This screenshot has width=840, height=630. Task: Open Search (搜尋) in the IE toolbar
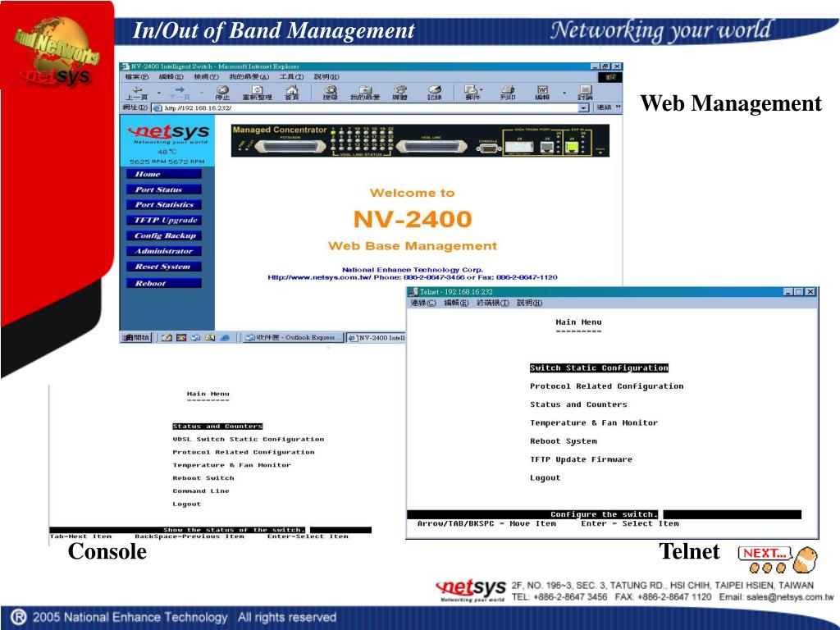331,93
